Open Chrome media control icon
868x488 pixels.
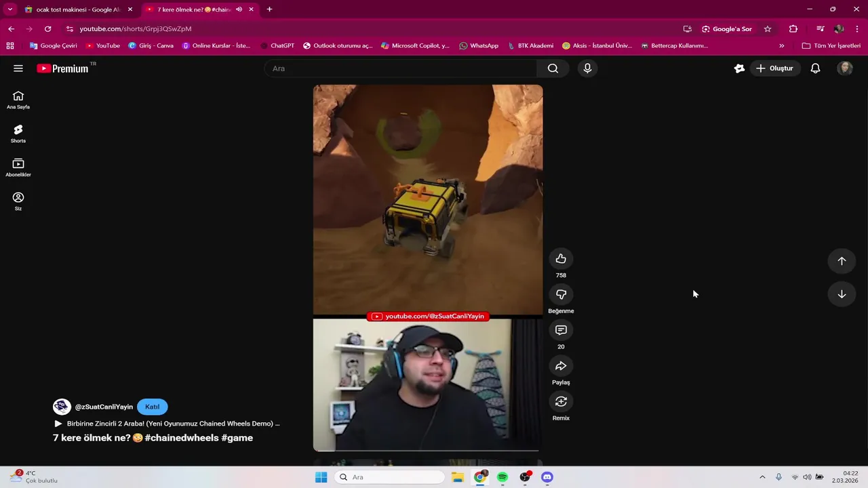click(820, 29)
